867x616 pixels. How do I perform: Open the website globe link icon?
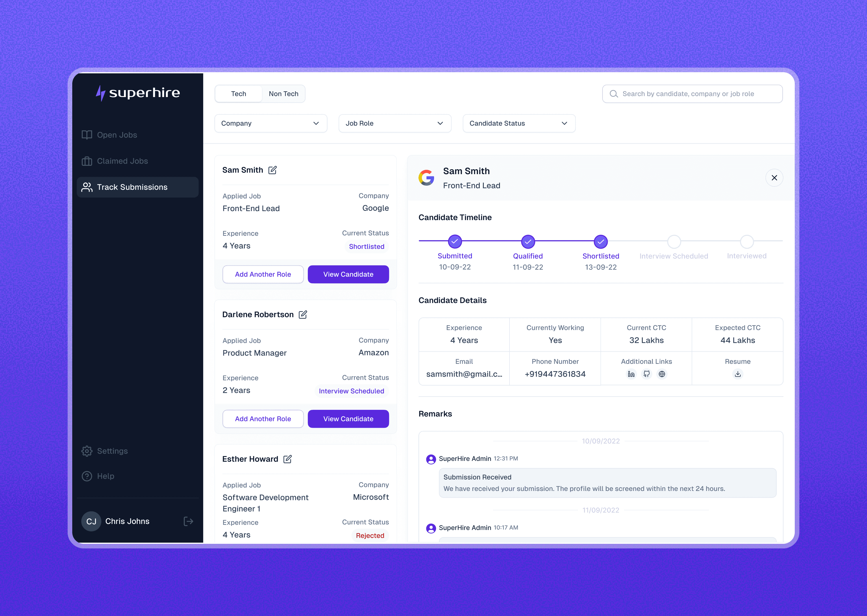[x=662, y=374]
